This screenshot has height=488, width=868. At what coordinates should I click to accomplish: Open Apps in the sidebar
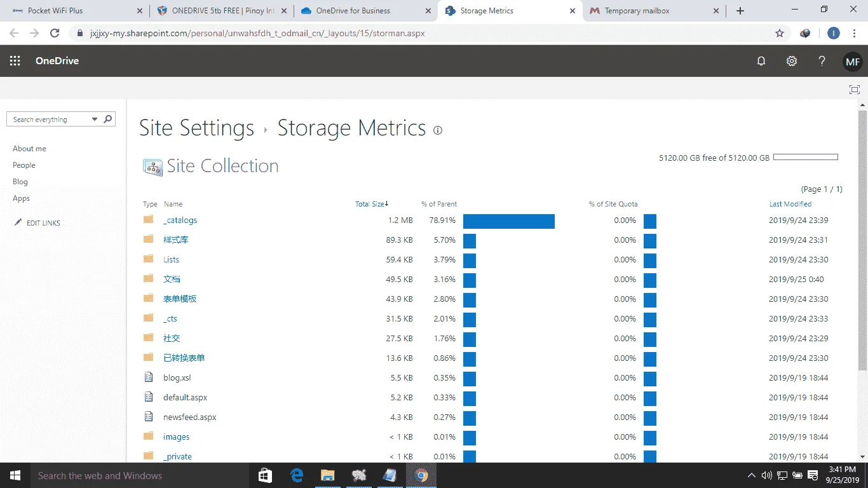point(22,198)
